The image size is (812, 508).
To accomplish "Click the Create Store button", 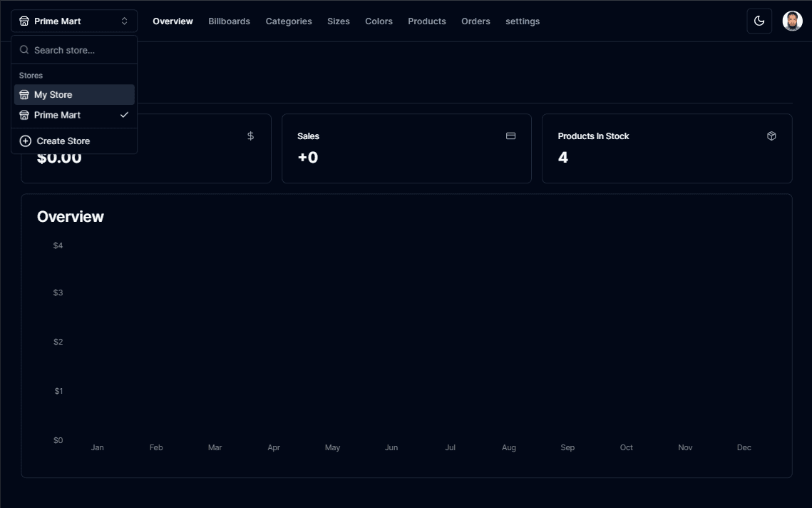I will coord(63,141).
